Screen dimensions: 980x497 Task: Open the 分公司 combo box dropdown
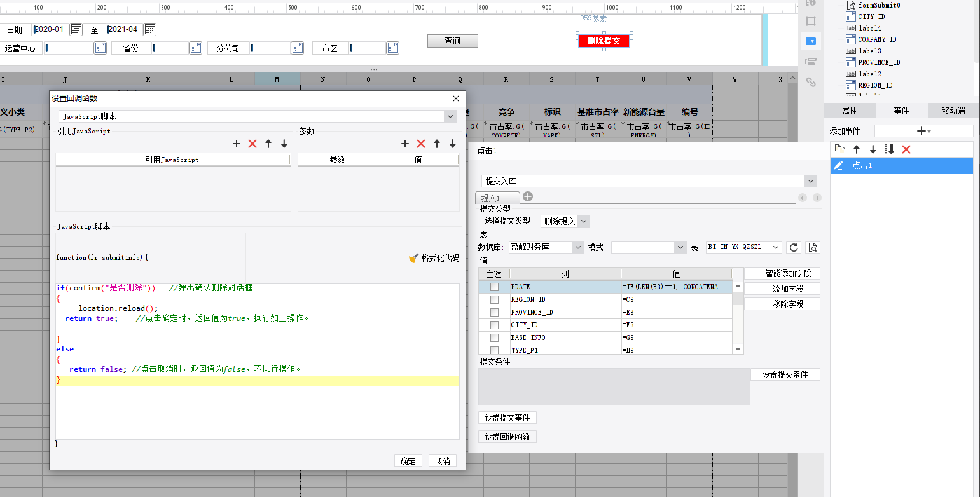pyautogui.click(x=297, y=48)
